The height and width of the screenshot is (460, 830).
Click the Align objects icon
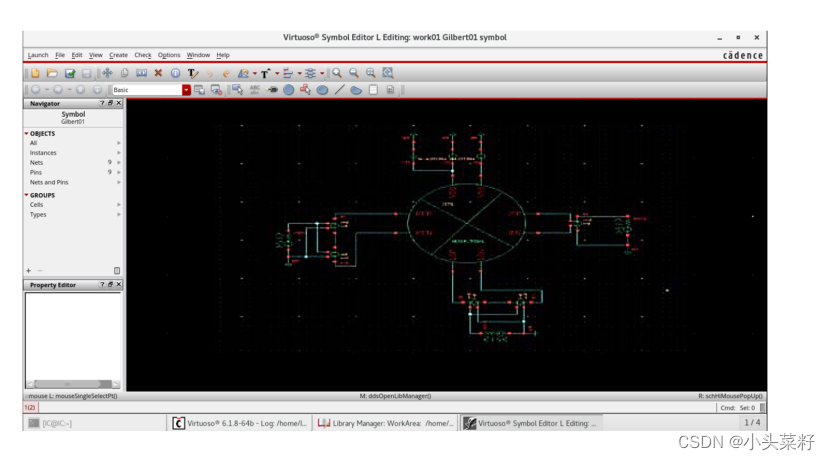(x=288, y=73)
